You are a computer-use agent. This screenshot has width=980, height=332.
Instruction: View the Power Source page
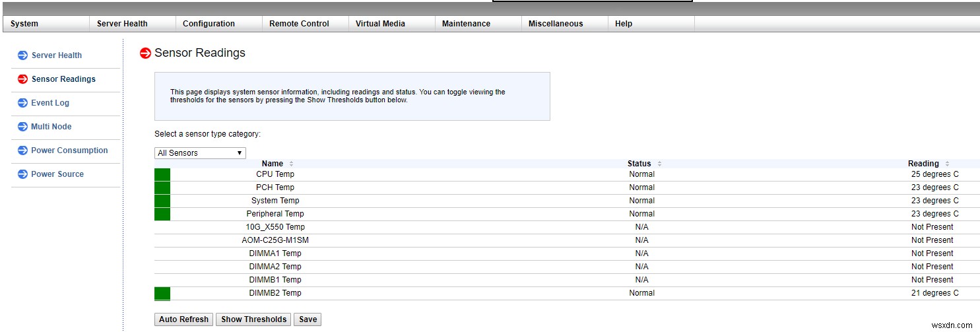pos(57,174)
